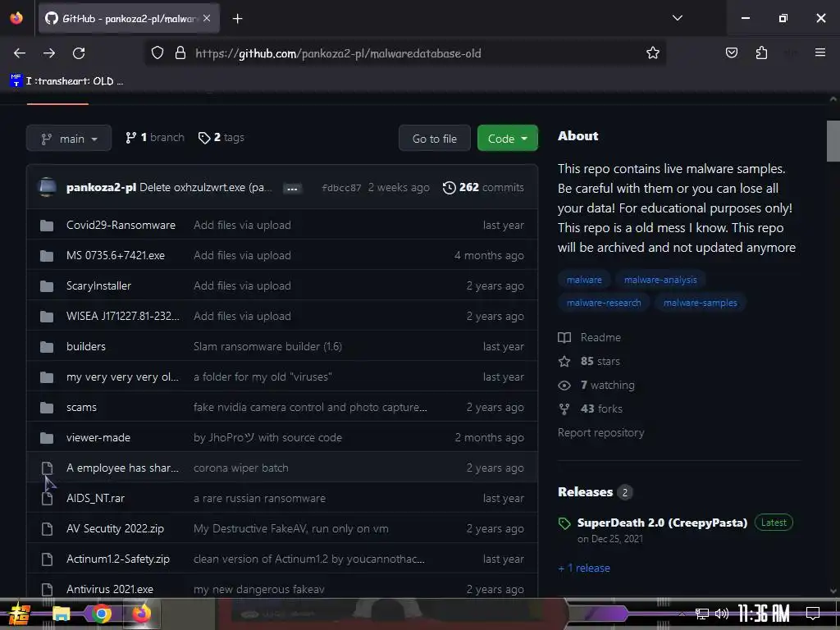Open the list all tabs chevron
This screenshot has width=840, height=630.
pos(677,18)
